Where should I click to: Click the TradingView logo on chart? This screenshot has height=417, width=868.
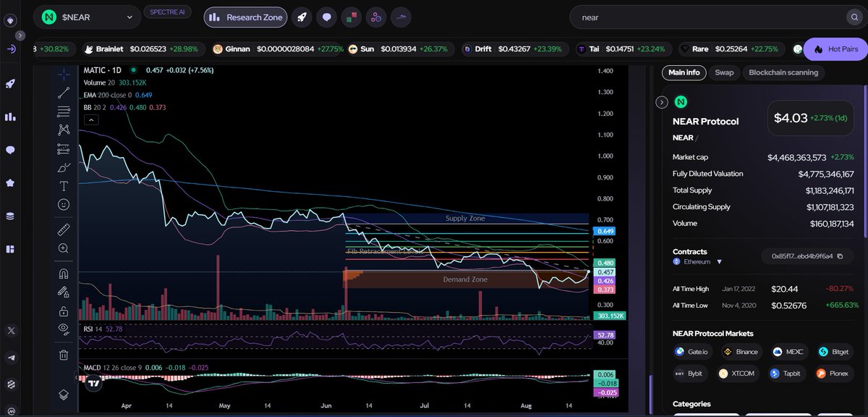point(93,384)
